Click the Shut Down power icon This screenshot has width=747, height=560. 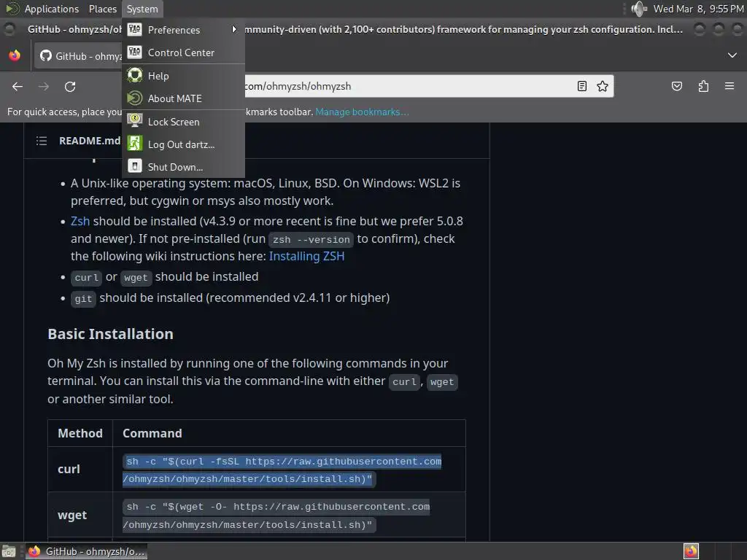(x=135, y=166)
